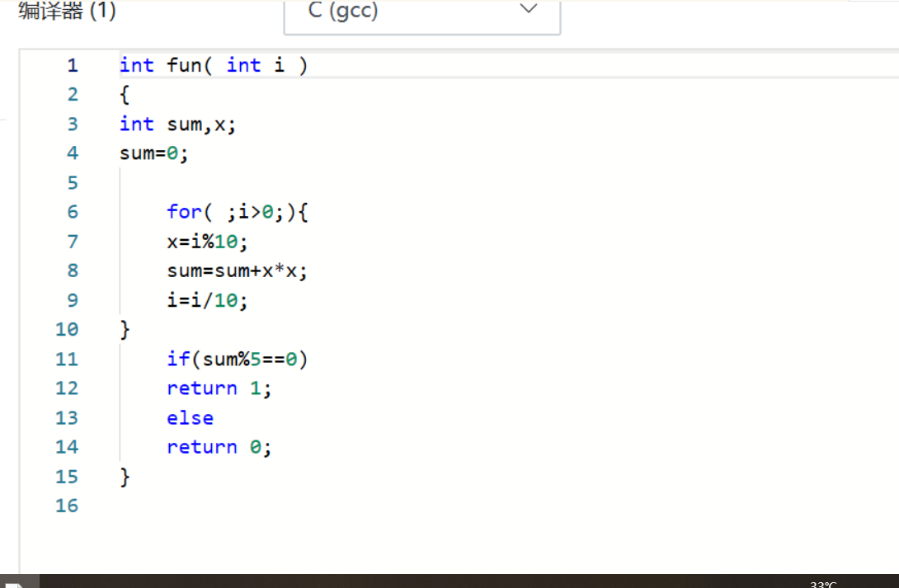Click the 编译器 (1) label
The width and height of the screenshot is (899, 588).
point(67,11)
